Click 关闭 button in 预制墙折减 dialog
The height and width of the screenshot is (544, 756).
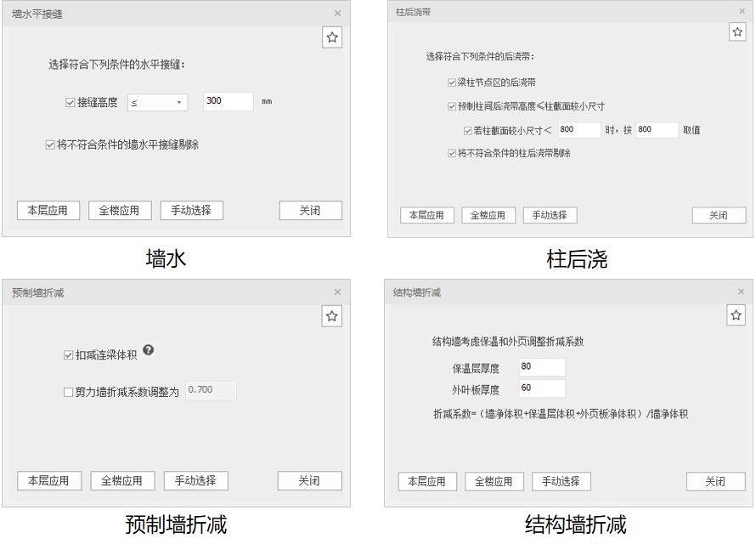309,481
